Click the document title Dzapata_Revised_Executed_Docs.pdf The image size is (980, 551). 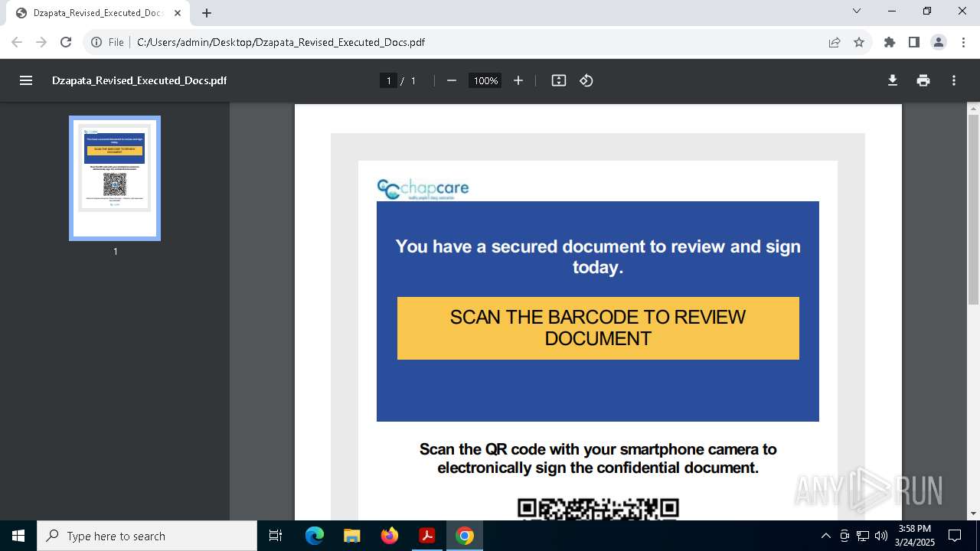tap(139, 80)
